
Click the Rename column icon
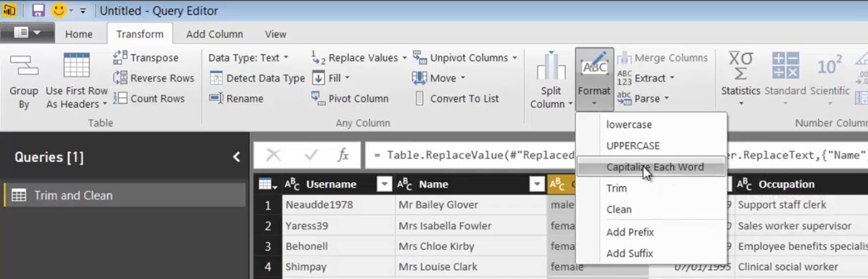[216, 98]
